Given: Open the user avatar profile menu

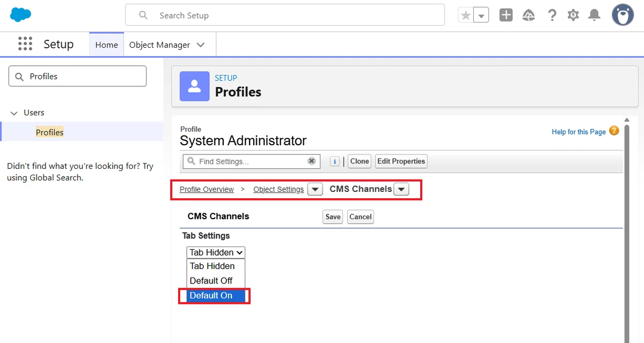Looking at the screenshot, I should (623, 15).
